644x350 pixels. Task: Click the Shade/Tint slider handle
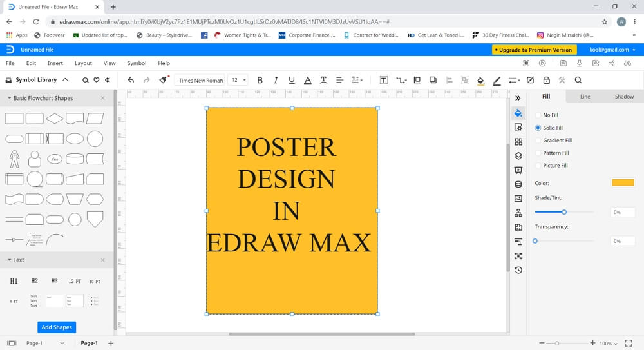pyautogui.click(x=564, y=212)
